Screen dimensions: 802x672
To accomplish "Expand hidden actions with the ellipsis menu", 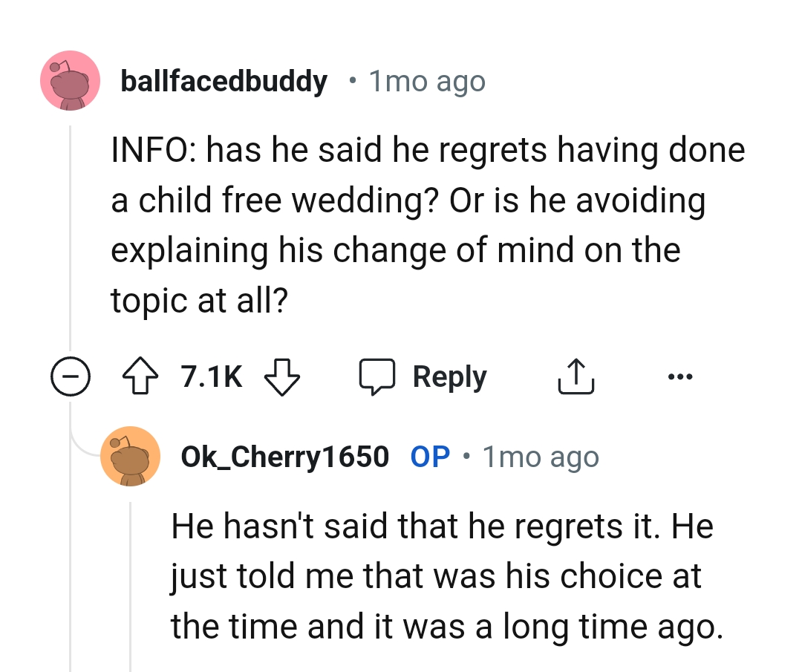I will coord(680,376).
